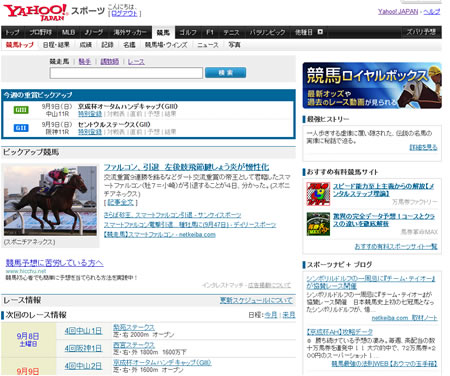
Task: Open the 4回中山2日 race day link
Action: pos(83,366)
